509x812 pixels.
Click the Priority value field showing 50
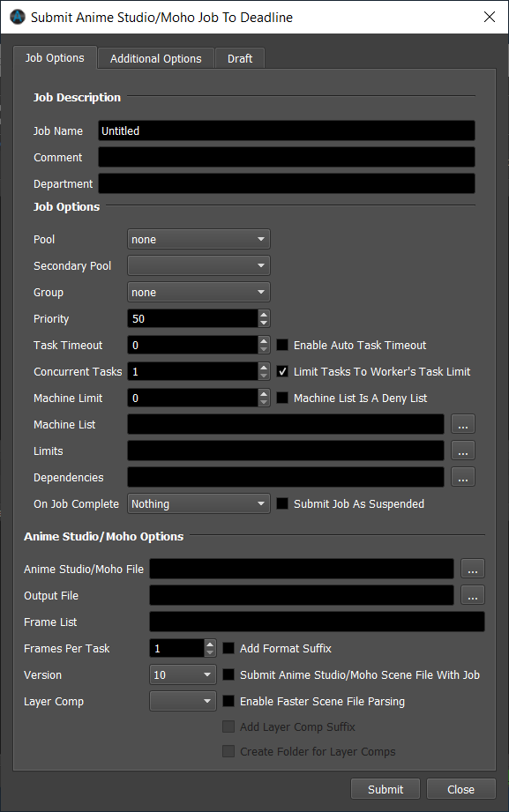(193, 318)
